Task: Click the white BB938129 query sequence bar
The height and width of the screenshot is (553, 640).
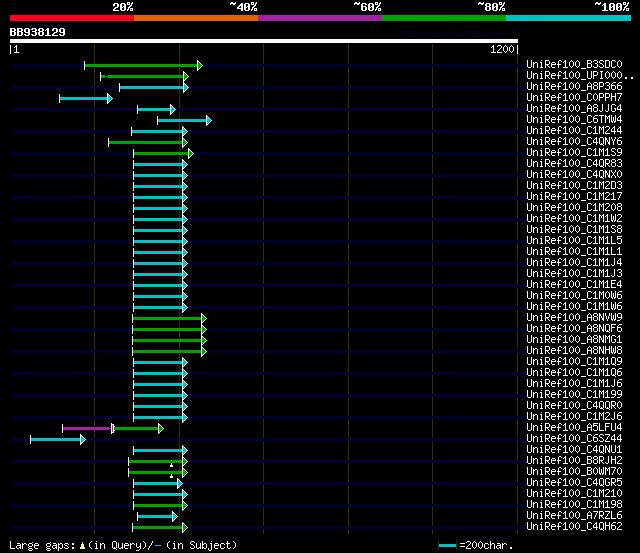Action: [264, 41]
